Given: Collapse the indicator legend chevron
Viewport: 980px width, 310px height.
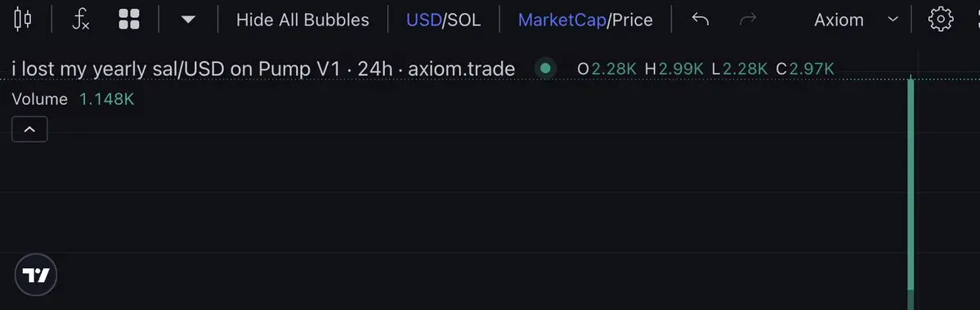Looking at the screenshot, I should point(29,130).
